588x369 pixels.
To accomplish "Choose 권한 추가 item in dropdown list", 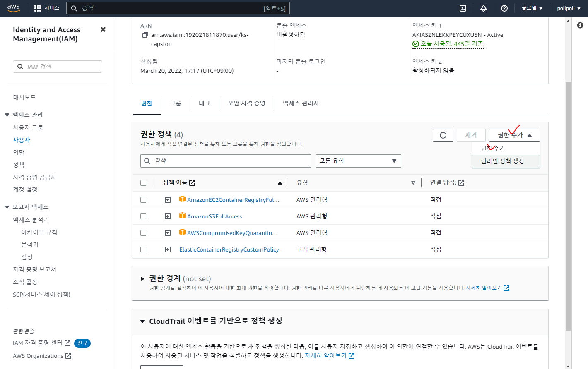I will [506, 148].
